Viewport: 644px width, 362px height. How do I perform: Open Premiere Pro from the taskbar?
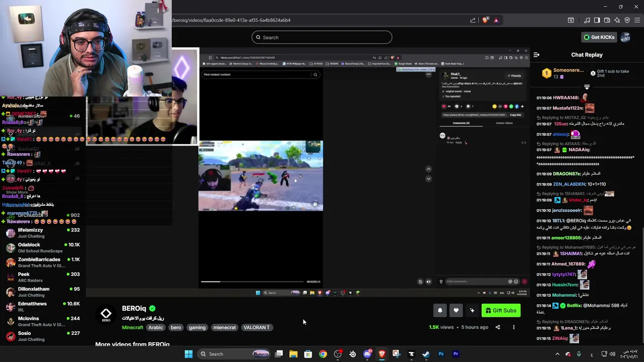(456, 354)
